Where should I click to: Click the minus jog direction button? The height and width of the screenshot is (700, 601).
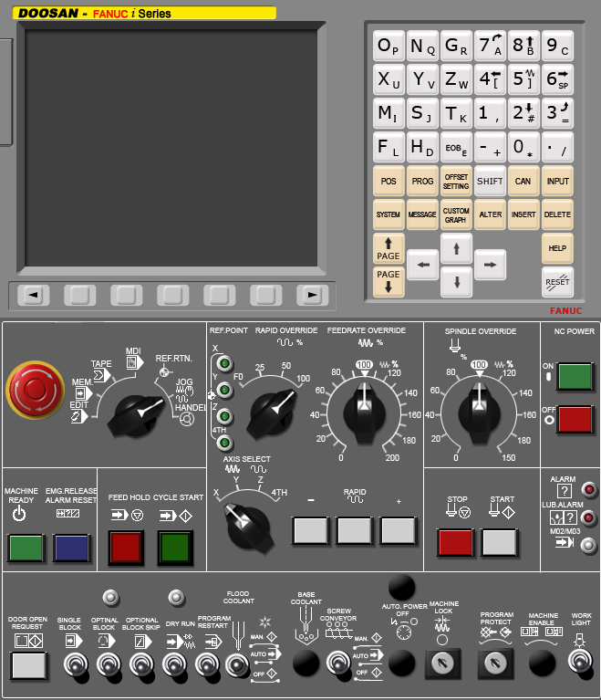coord(311,530)
